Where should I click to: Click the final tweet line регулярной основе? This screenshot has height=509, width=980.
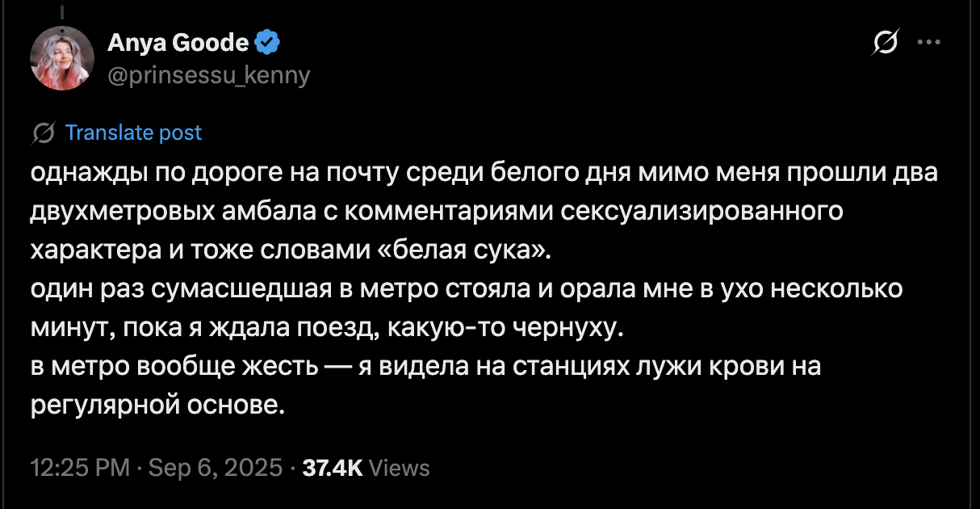point(158,405)
